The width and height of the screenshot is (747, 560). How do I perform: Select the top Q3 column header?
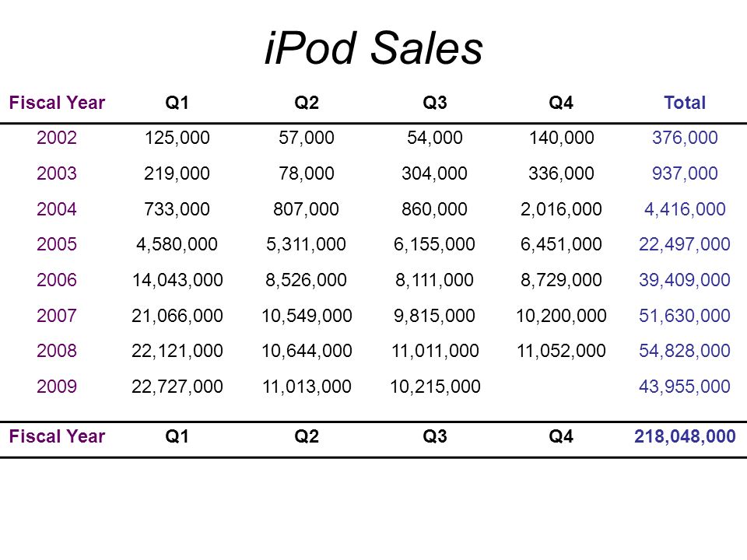[434, 103]
